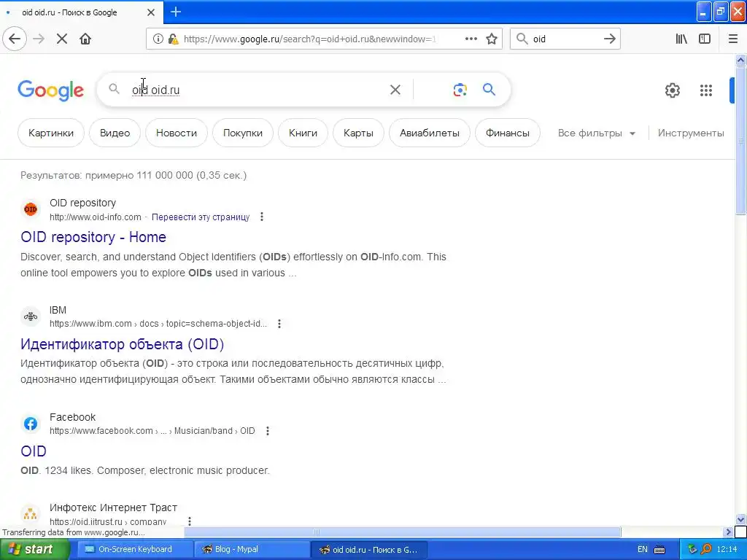Click the vertical scrollbar up arrow
Screen dimensions: 747x560
740,60
